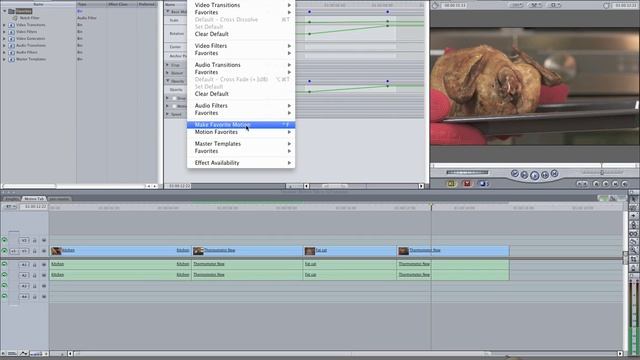The width and height of the screenshot is (640, 360).
Task: Toggle V2 track visibility
Action: click(x=4, y=240)
